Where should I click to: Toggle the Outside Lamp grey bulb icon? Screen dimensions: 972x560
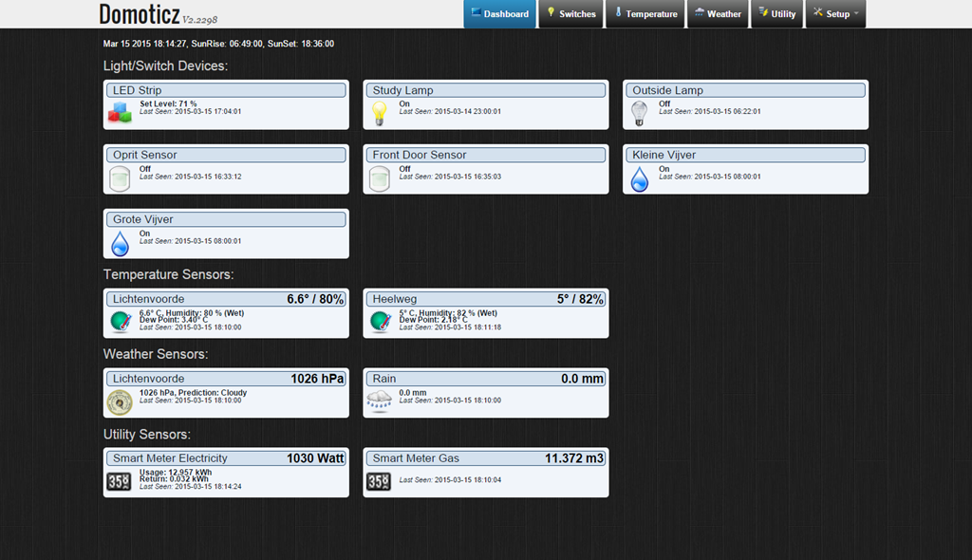639,114
